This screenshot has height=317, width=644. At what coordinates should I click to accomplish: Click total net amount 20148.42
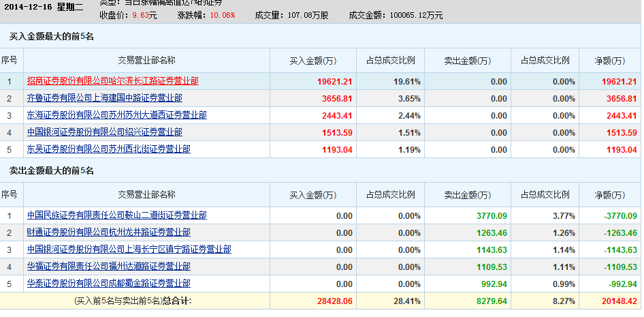pos(619,301)
